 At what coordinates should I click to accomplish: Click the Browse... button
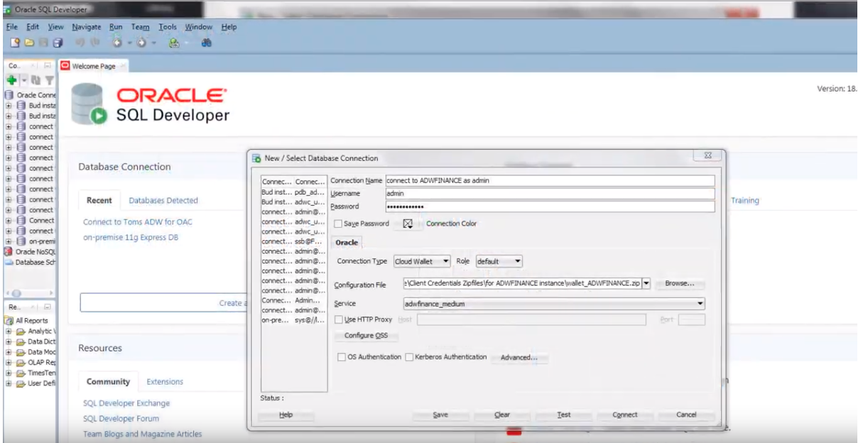(x=680, y=283)
